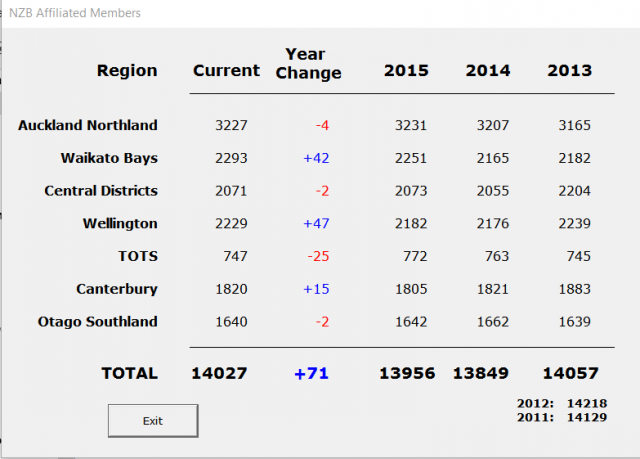Select the total +71 year change

[311, 373]
